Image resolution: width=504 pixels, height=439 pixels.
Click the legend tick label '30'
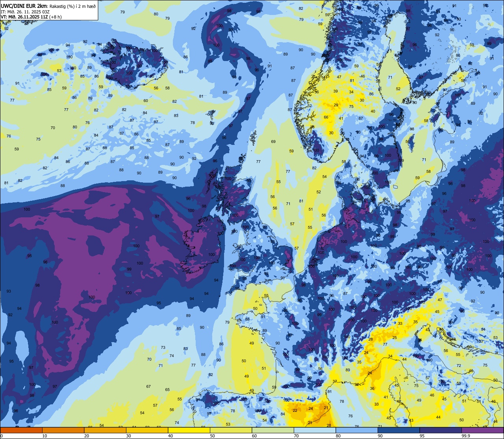pos(128,436)
